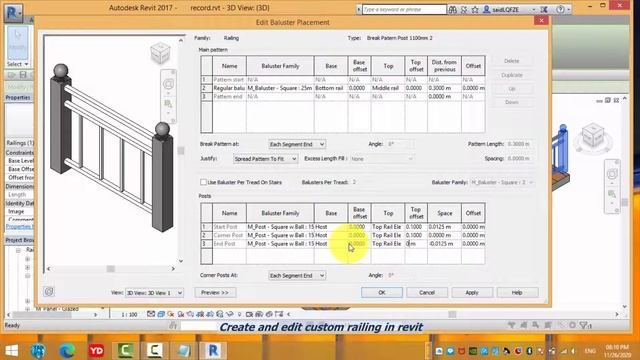Click the End Post Space -0.0125 m cell
640x360 pixels.
(444, 244)
